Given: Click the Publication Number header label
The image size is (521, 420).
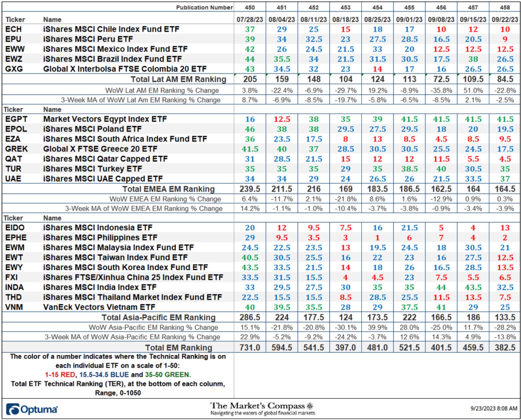Looking at the screenshot, I should 204,7.
